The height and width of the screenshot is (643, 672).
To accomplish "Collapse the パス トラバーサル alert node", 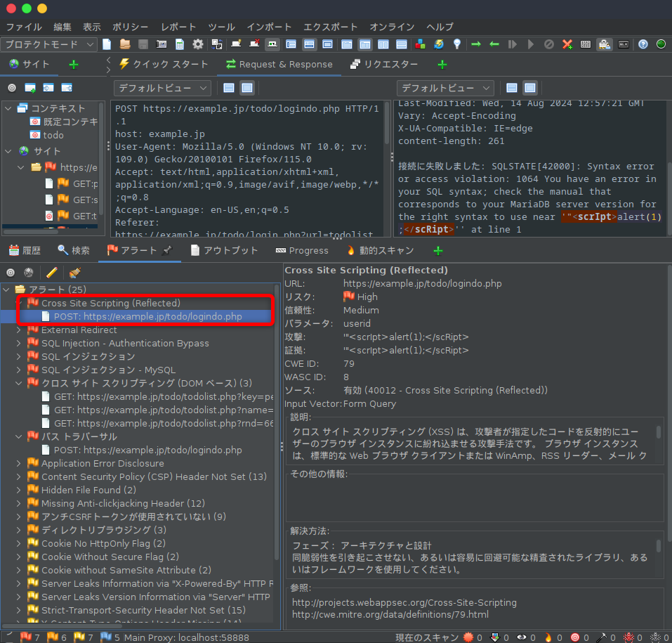I will (18, 436).
